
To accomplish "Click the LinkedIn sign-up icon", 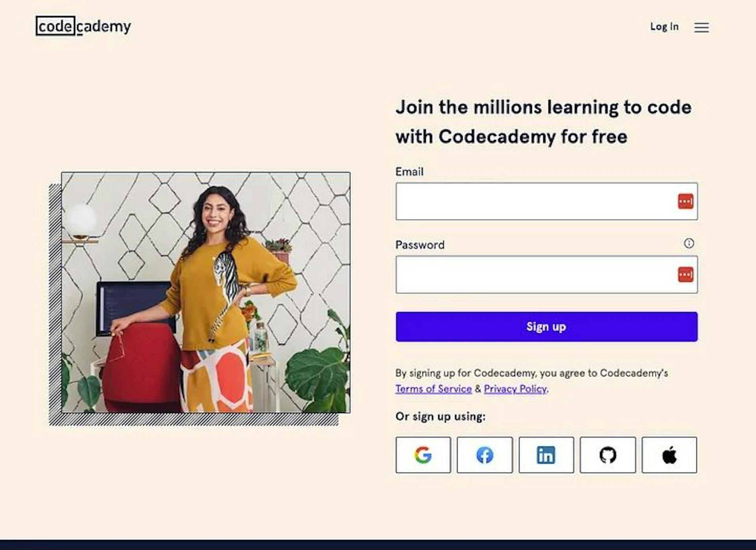I will click(546, 456).
